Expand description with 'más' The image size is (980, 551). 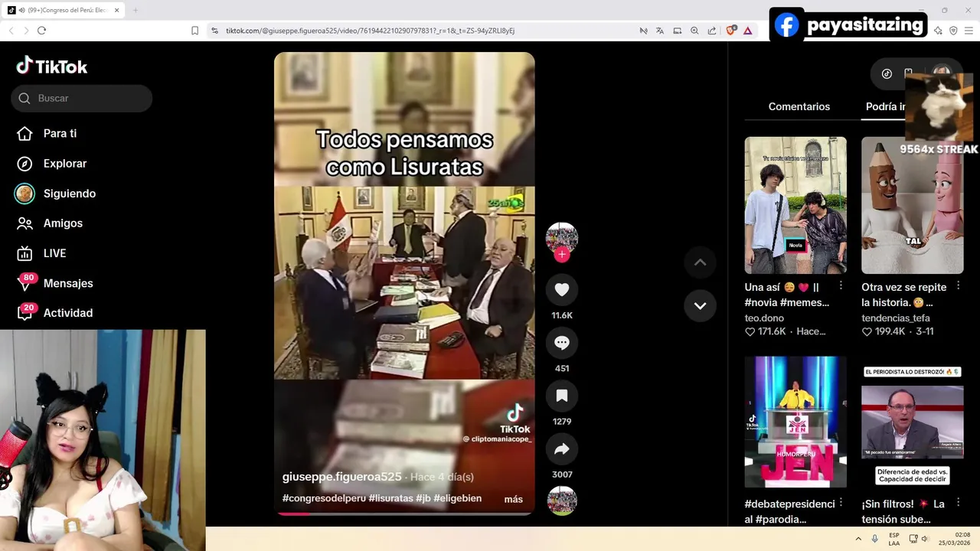[514, 499]
